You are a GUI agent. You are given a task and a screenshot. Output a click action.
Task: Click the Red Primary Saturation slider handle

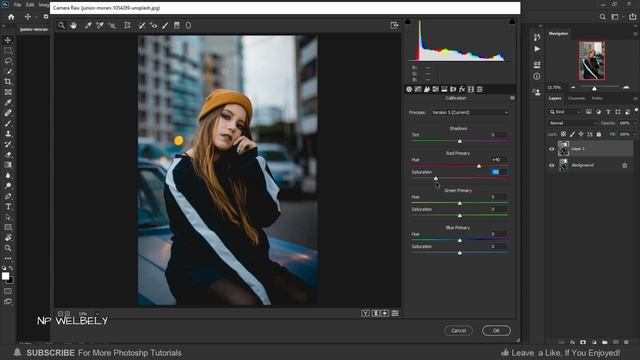436,178
